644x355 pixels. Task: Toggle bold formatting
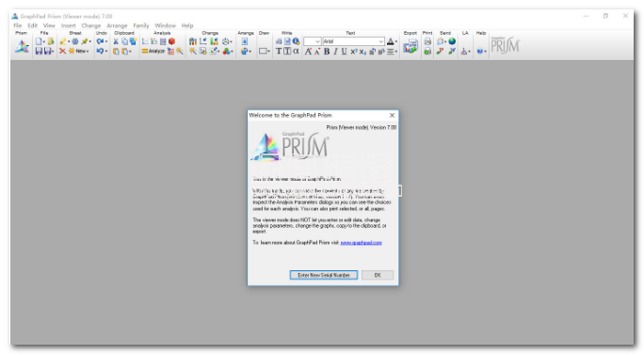[x=327, y=52]
